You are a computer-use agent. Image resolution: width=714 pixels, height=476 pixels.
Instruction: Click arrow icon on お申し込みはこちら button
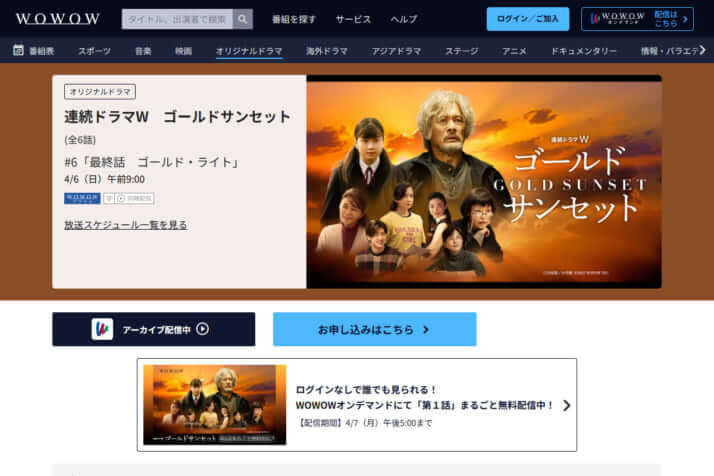pos(426,329)
